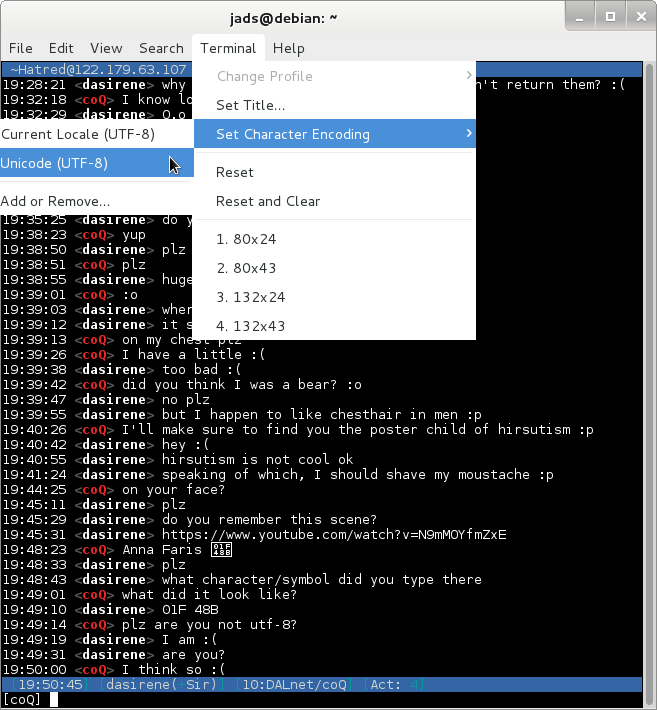Image resolution: width=657 pixels, height=710 pixels.
Task: Open the View menu
Action: pyautogui.click(x=106, y=48)
